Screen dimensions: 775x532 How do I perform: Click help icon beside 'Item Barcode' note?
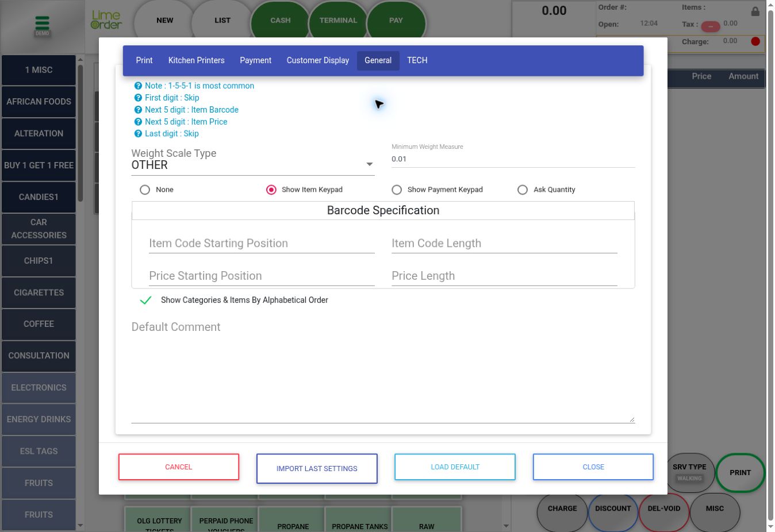[138, 110]
